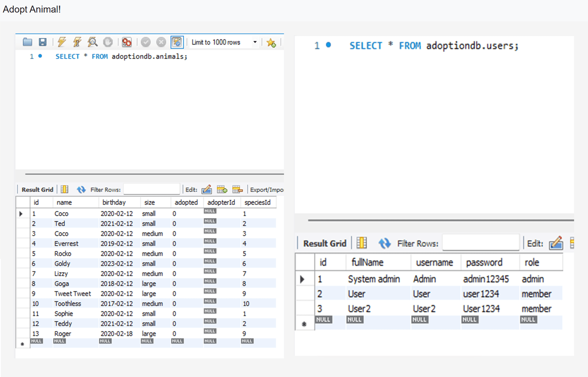The width and height of the screenshot is (588, 377).
Task: Click the stop execution hand icon
Action: pyautogui.click(x=108, y=42)
